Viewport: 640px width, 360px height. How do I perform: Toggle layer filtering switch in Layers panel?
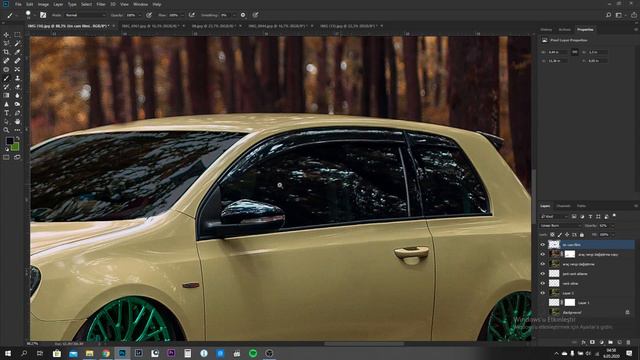[614, 216]
